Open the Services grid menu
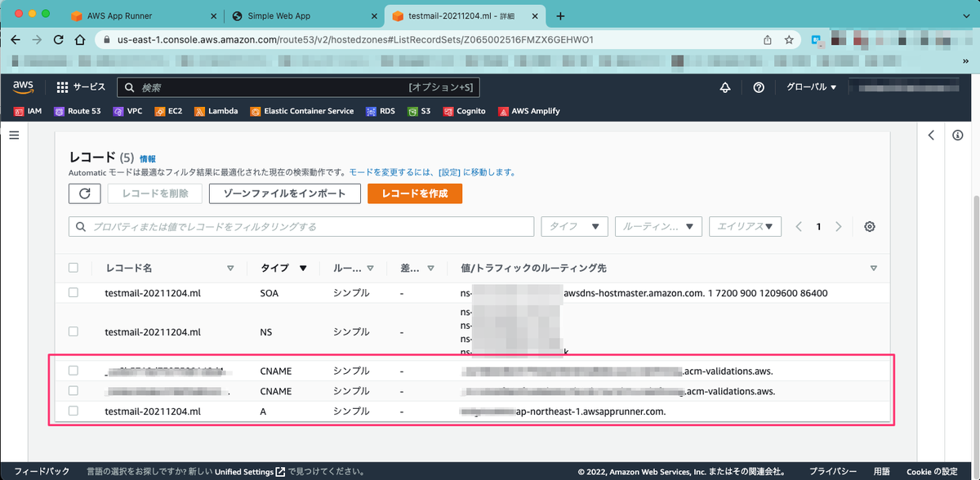Screen dimensions: 980x480 pos(81,87)
